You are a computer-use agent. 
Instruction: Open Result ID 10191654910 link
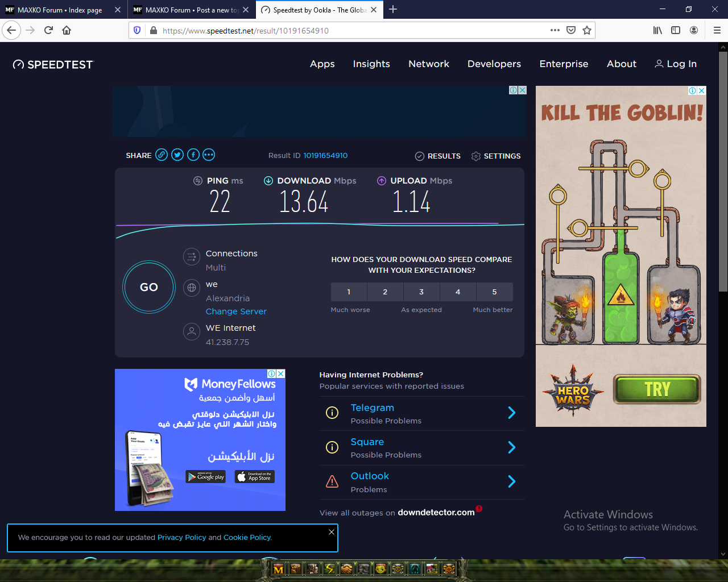pyautogui.click(x=325, y=155)
